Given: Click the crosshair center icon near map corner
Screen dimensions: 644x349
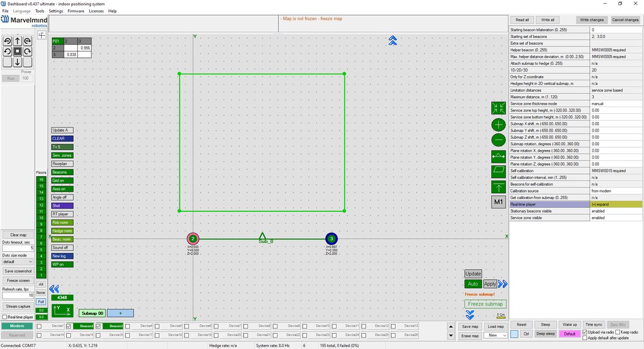Looking at the screenshot, I should point(42,35).
